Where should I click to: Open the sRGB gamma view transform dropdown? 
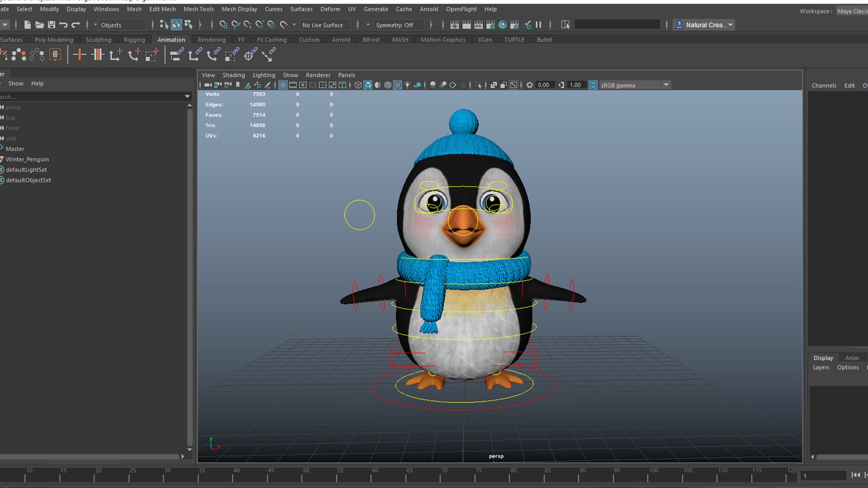(634, 85)
